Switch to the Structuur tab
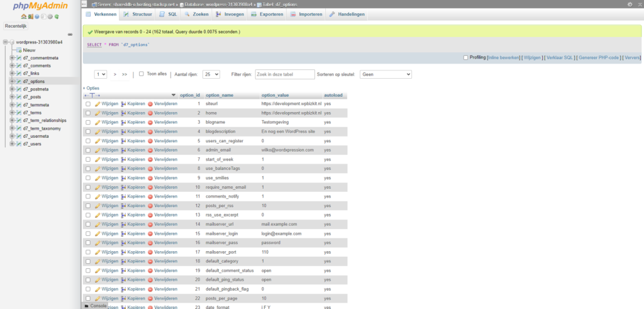The width and height of the screenshot is (644, 309). [138, 14]
